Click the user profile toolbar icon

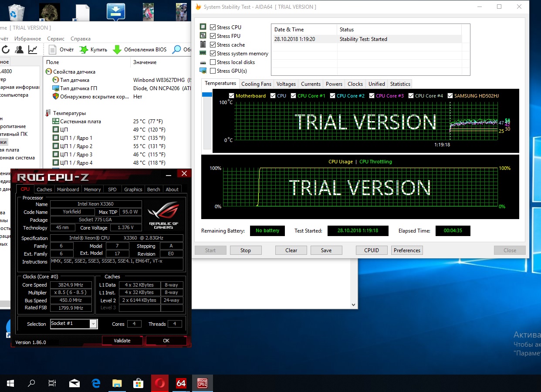point(19,50)
